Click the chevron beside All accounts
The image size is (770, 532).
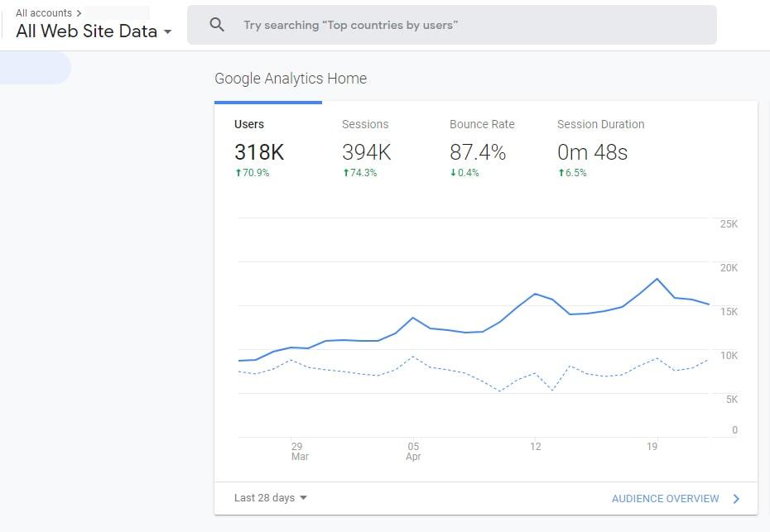pyautogui.click(x=79, y=13)
